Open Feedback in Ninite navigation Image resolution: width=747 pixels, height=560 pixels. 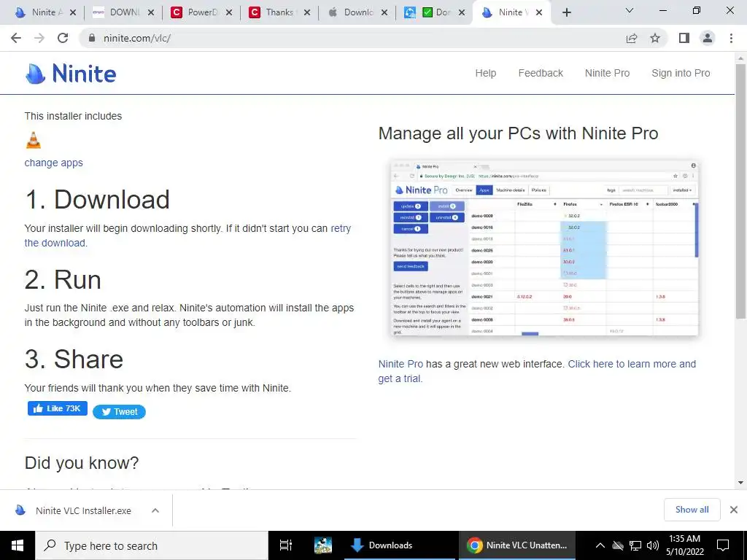pyautogui.click(x=541, y=73)
